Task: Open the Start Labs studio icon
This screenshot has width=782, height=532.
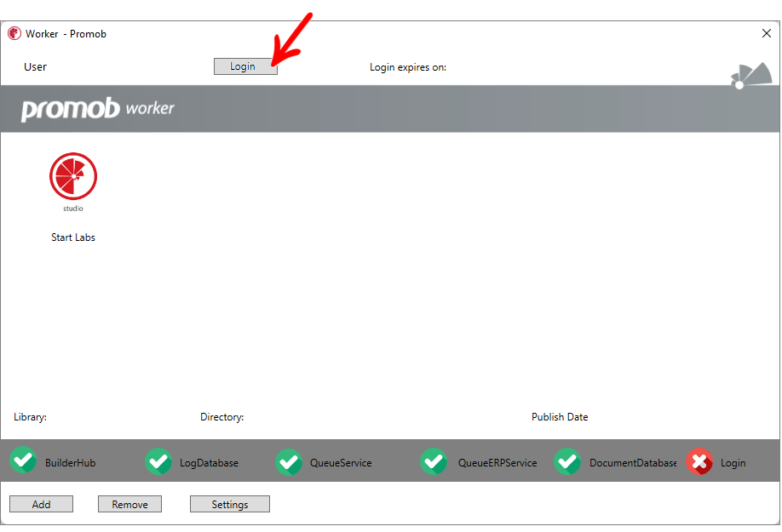Action: tap(73, 177)
